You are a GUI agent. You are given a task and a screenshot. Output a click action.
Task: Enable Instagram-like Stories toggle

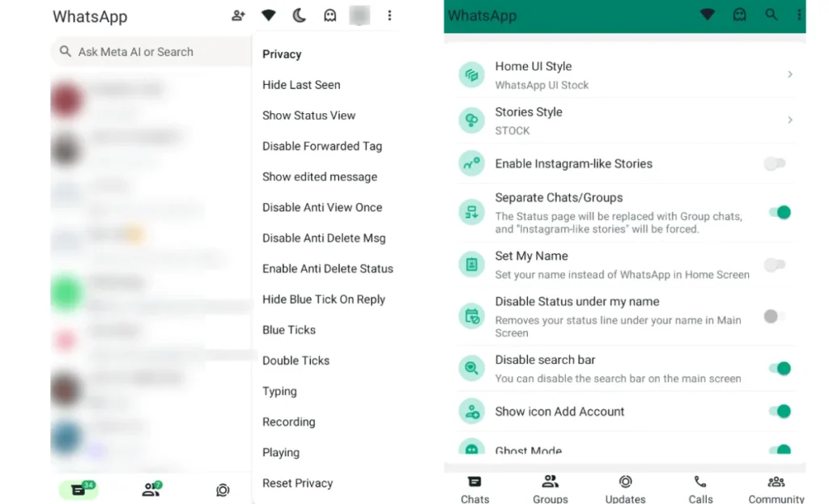(775, 163)
